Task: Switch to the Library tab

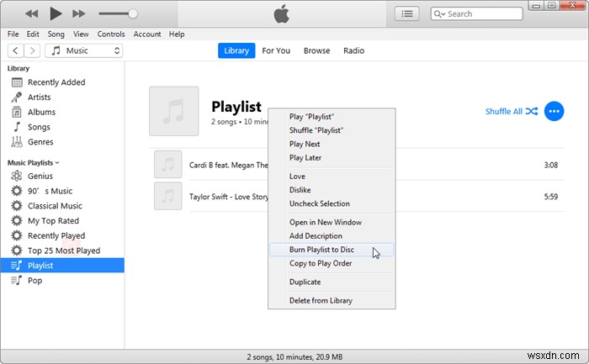Action: coord(236,50)
